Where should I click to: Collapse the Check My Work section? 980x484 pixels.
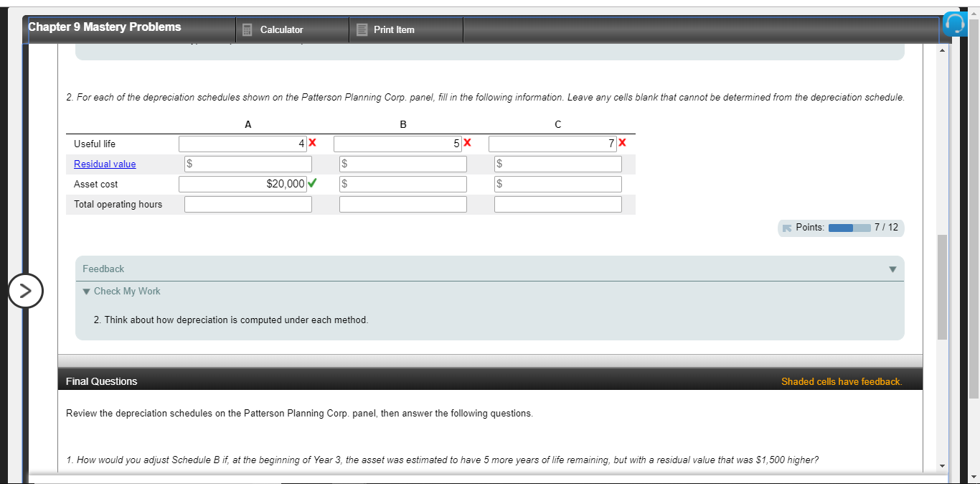pos(121,291)
